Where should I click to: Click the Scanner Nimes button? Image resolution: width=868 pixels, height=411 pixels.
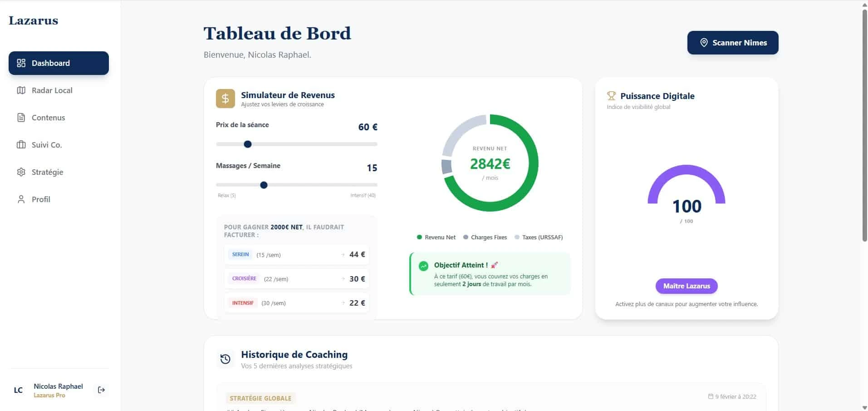click(733, 43)
